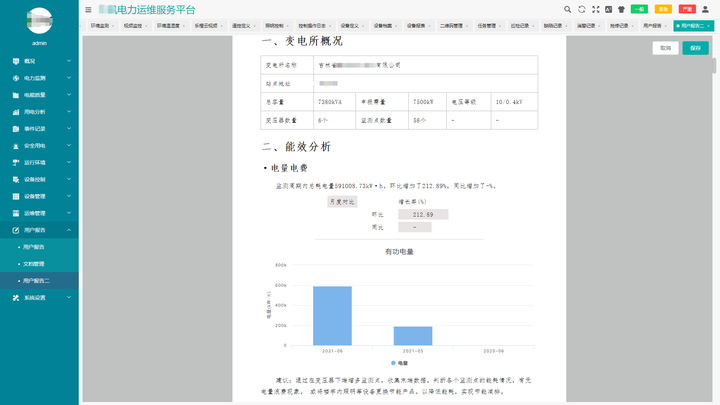Switch to the 环境监测 tab

(100, 26)
